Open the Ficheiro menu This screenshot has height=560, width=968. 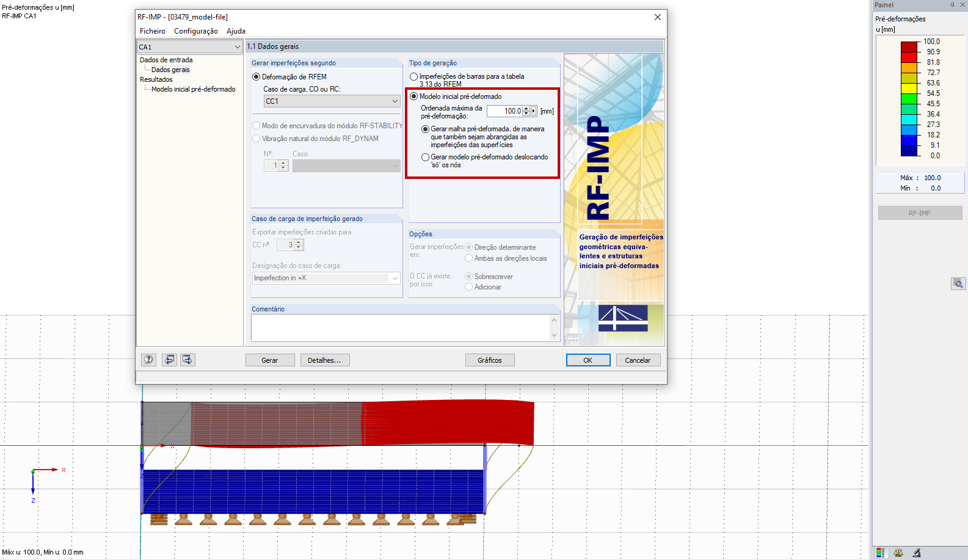pos(153,31)
